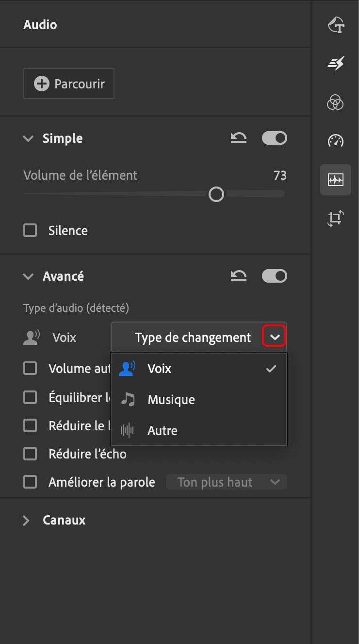Screen dimensions: 359x644
Task: Expand the Canaux section
Action: (27, 521)
